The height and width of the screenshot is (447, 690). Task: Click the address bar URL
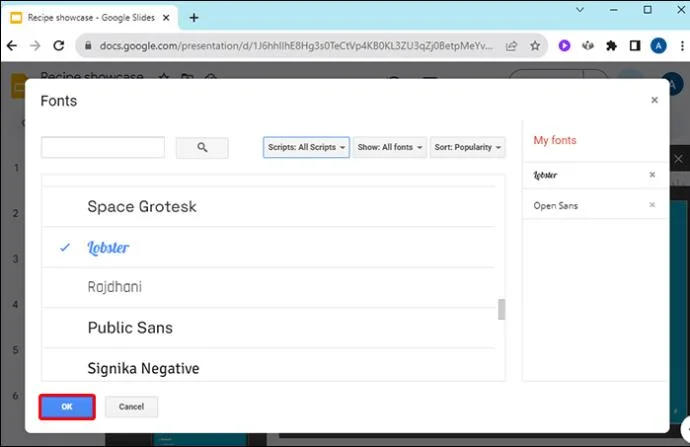pos(296,46)
